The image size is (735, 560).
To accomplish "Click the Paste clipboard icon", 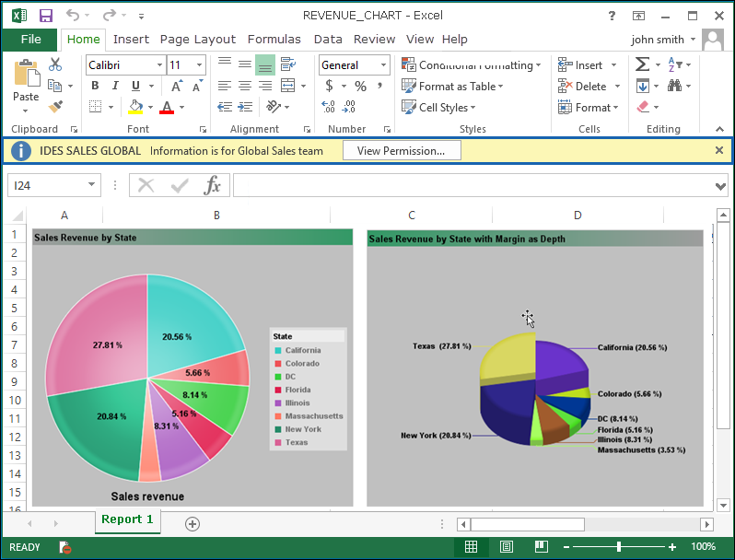I will [x=26, y=73].
